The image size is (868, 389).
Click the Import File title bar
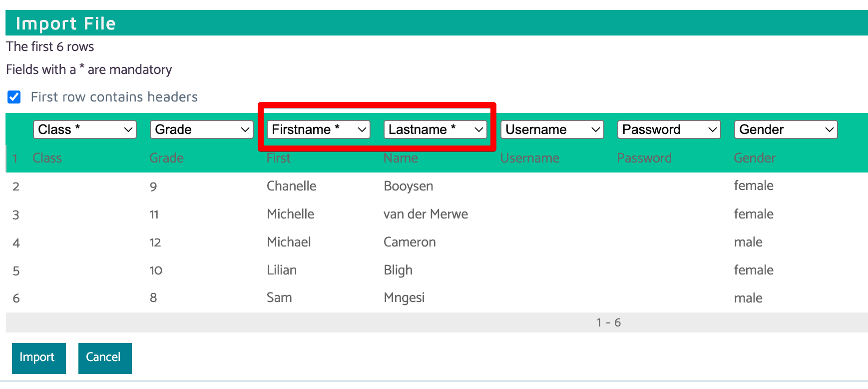pyautogui.click(x=434, y=23)
